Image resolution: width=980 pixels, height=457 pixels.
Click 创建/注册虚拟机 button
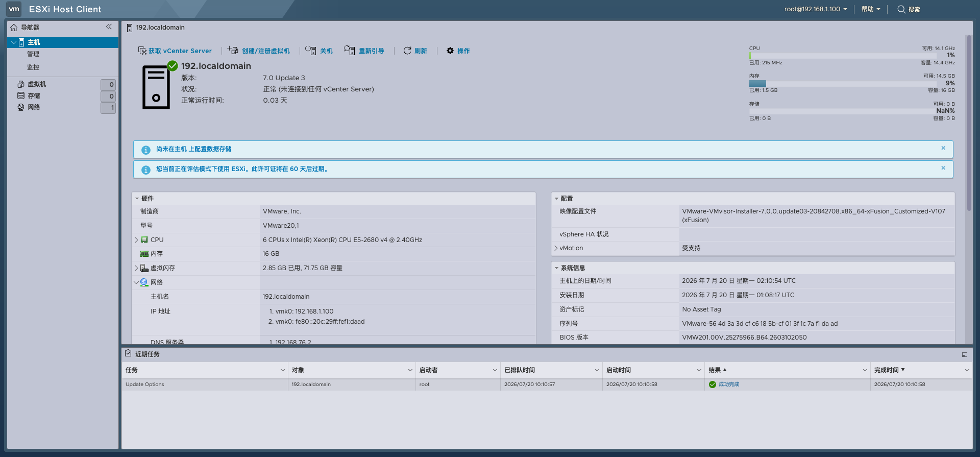259,51
